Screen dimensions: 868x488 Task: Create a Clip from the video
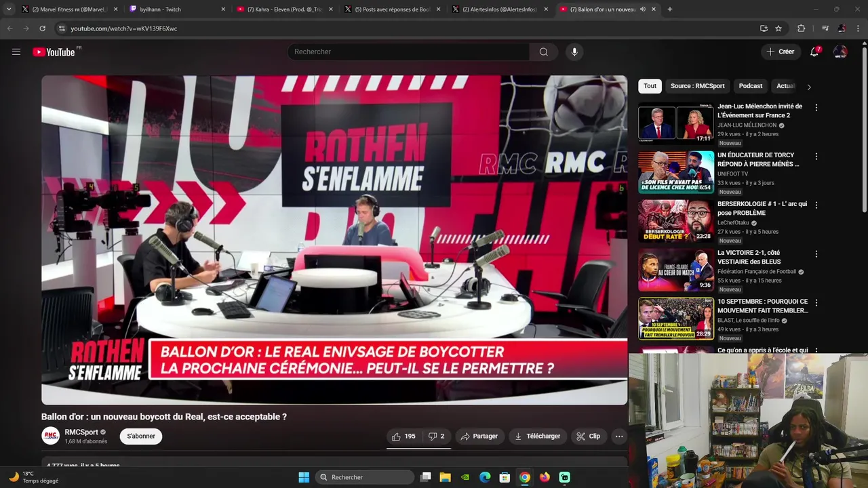[589, 436]
